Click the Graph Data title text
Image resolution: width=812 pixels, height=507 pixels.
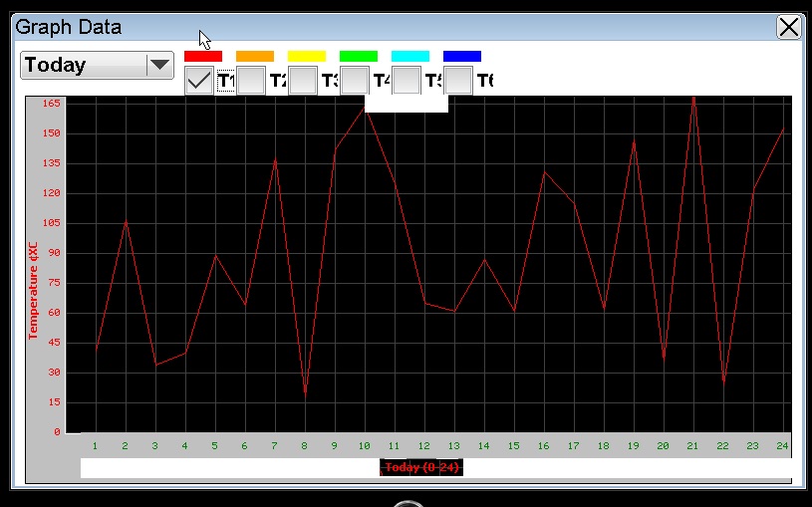(x=69, y=27)
